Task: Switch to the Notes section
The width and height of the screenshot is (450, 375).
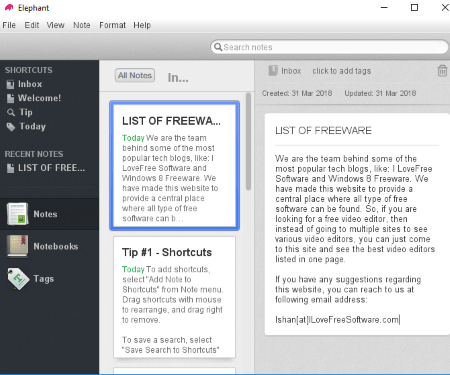Action: coord(49,214)
